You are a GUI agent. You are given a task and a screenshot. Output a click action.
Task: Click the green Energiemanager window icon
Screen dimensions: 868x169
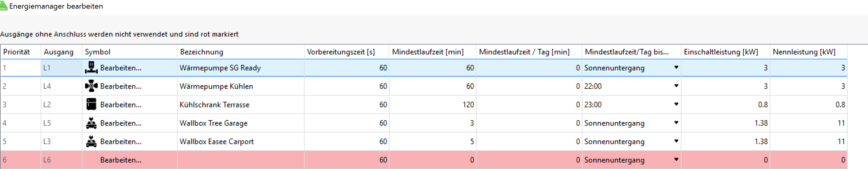(4, 6)
